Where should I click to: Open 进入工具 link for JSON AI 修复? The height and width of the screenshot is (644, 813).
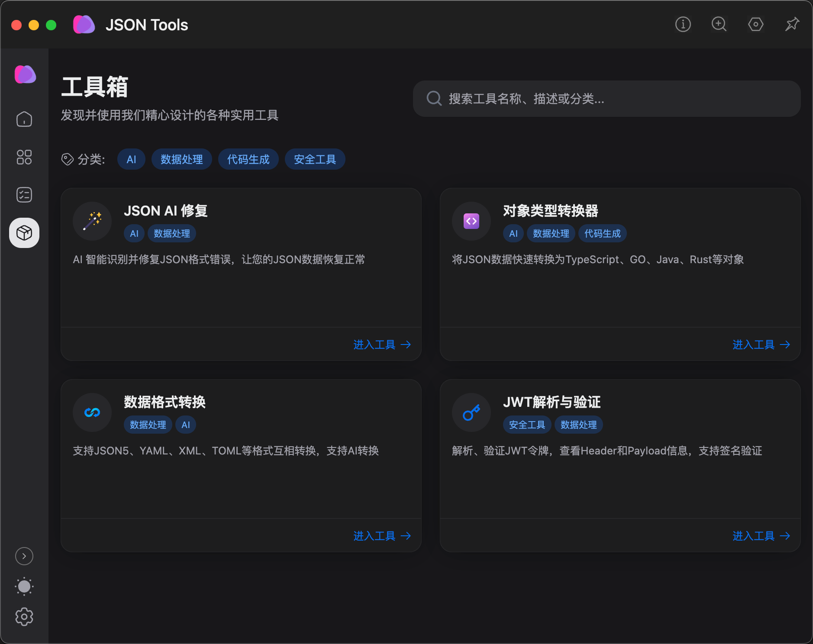[382, 345]
